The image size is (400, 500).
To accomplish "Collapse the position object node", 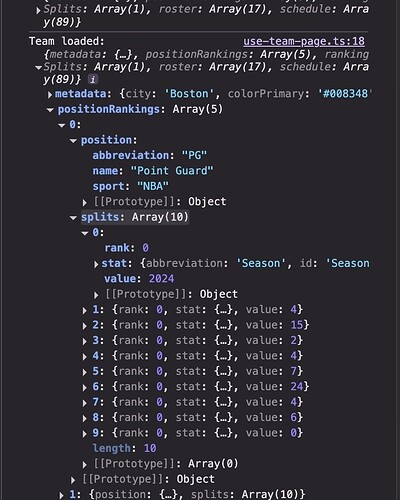I will tap(73, 141).
